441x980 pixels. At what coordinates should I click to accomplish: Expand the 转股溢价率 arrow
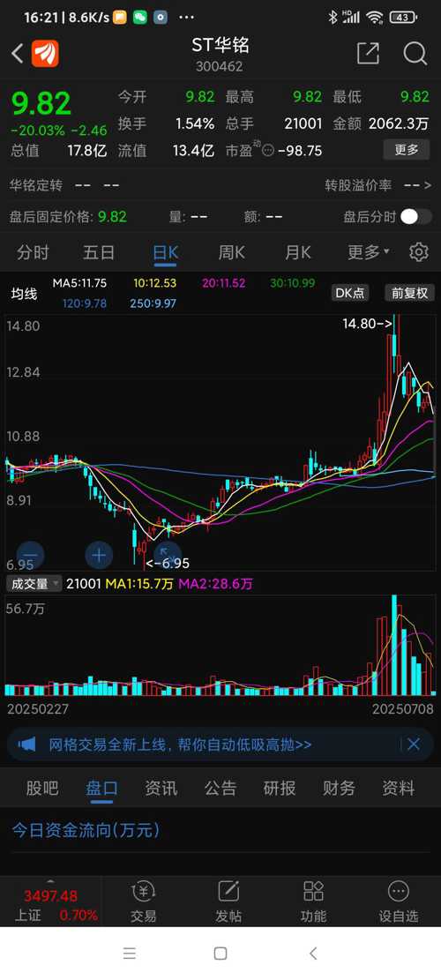[x=427, y=185]
